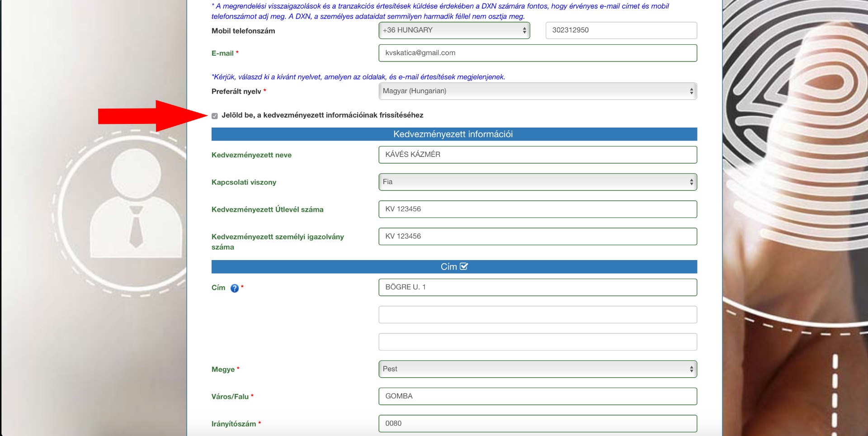Image resolution: width=868 pixels, height=436 pixels.
Task: Click the Kedvezményezett neve input field
Action: (537, 155)
